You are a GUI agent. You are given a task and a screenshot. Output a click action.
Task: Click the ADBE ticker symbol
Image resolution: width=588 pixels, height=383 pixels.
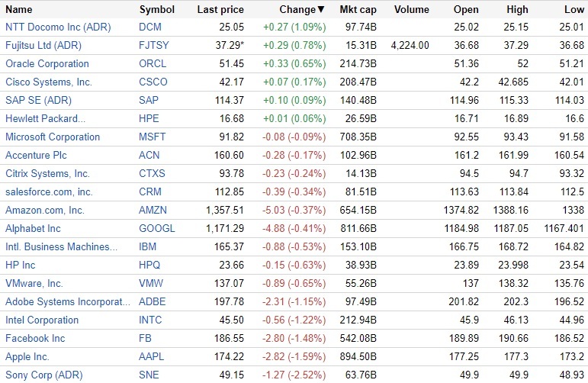[153, 302]
